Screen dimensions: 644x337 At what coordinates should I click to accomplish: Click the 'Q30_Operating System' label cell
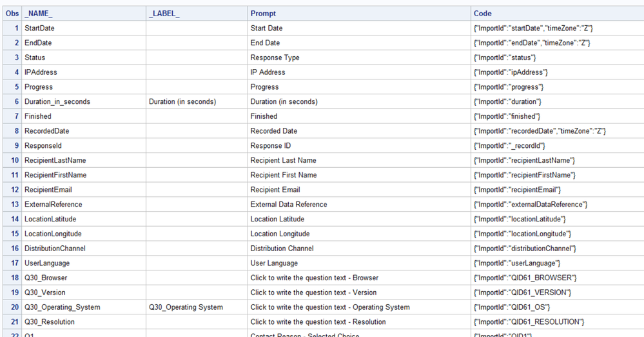point(186,307)
